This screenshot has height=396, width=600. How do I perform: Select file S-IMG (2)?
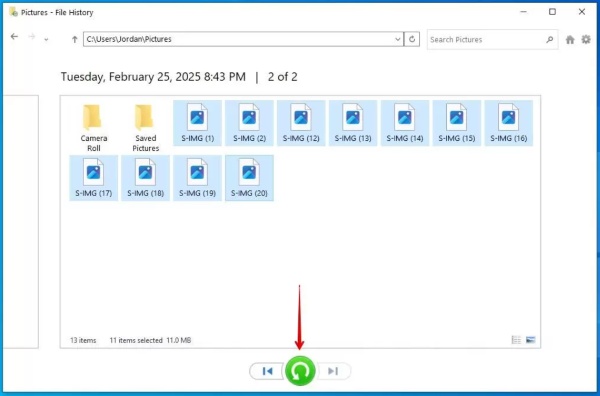(x=249, y=123)
